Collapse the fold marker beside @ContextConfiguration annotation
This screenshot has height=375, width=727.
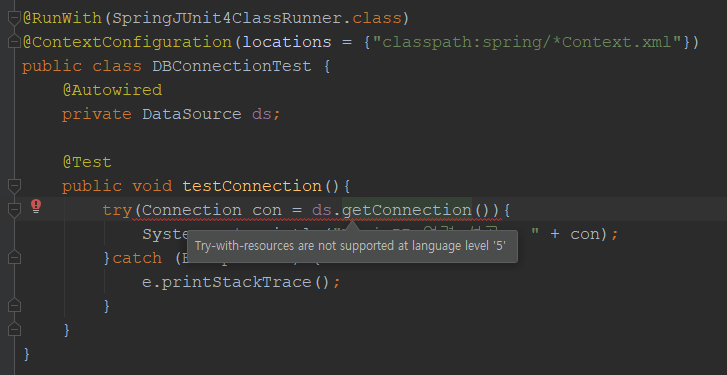click(x=14, y=42)
